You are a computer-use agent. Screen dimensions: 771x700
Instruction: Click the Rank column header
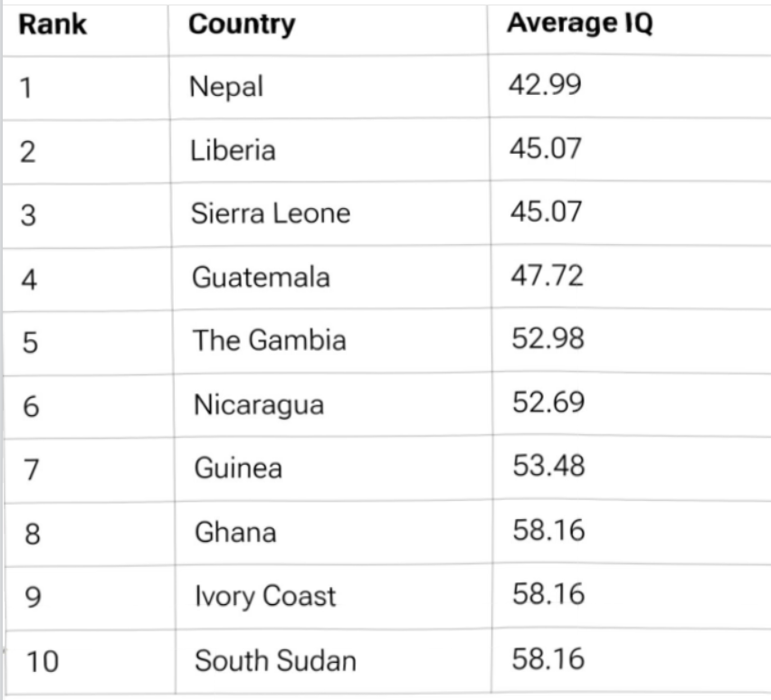point(53,24)
